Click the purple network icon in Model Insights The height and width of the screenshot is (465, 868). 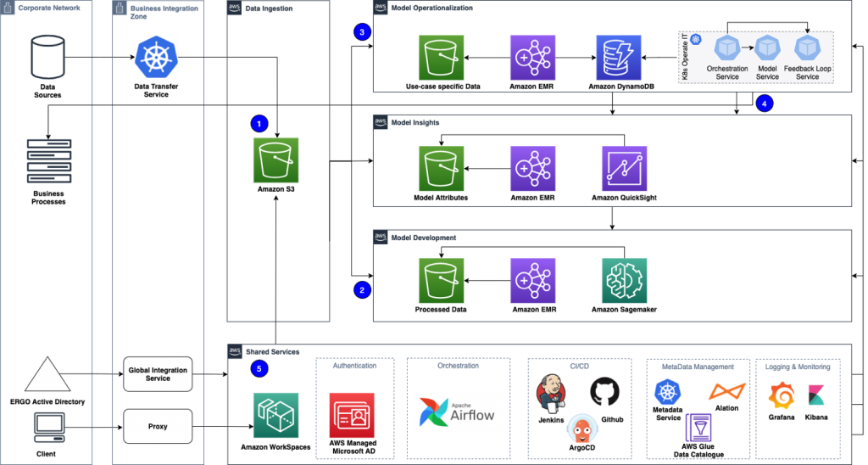pyautogui.click(x=532, y=168)
